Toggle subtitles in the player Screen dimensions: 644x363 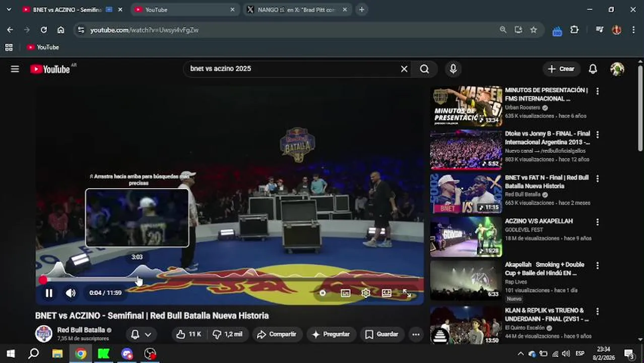coord(345,293)
